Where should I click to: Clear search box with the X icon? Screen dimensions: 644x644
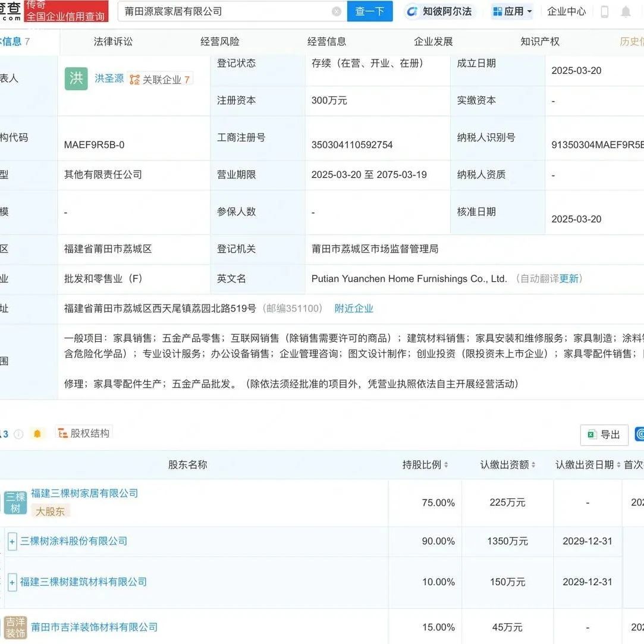337,11
